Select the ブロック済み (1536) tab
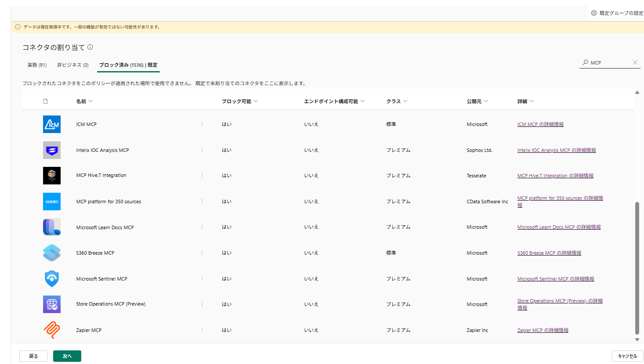 click(128, 65)
